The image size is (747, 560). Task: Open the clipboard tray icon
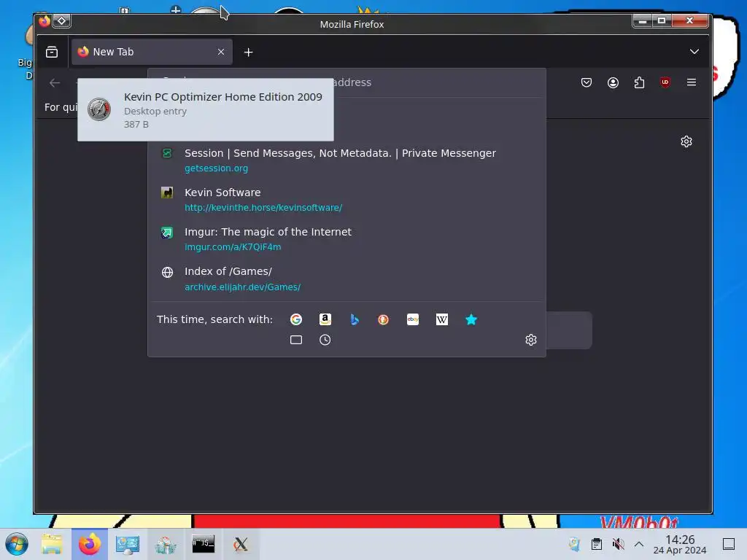(x=597, y=544)
